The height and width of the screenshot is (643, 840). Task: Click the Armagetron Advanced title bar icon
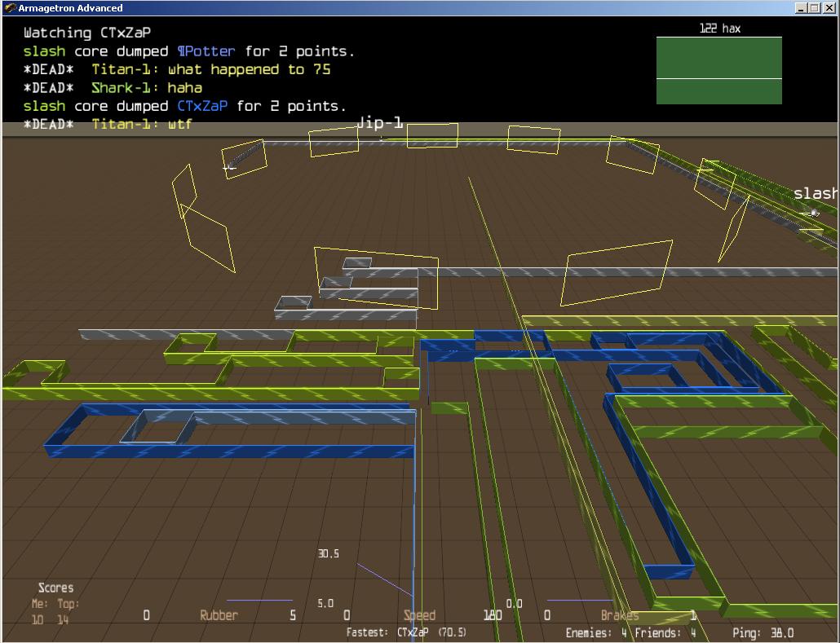[x=10, y=8]
